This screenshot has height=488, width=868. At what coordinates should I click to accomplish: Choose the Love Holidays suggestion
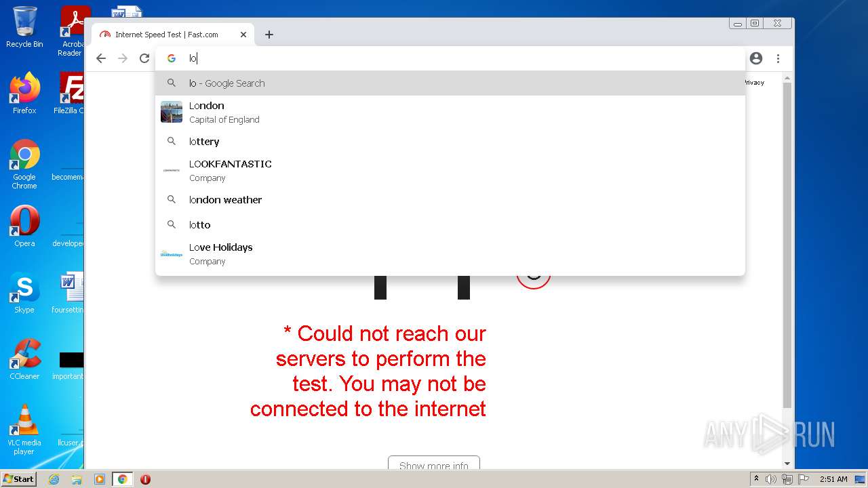click(450, 253)
